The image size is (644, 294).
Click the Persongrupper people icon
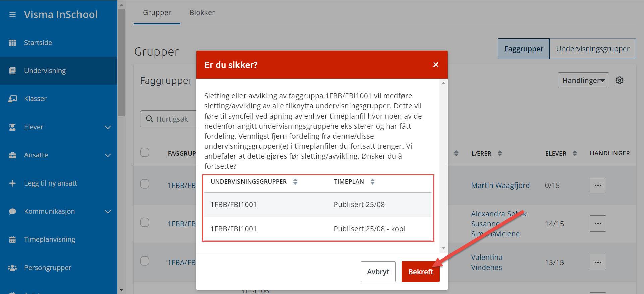pyautogui.click(x=12, y=268)
